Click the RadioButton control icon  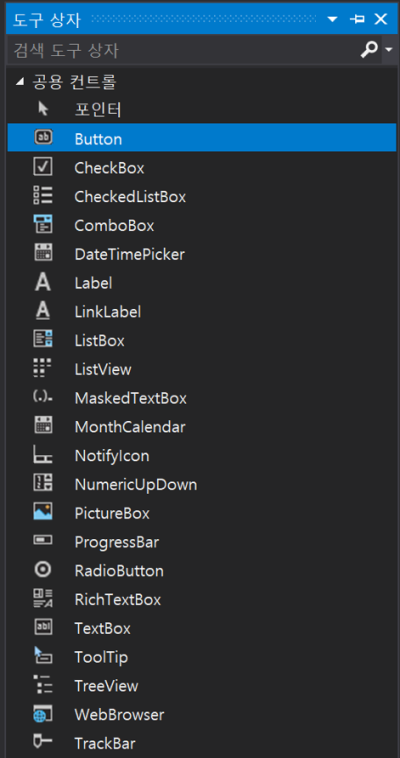43,570
